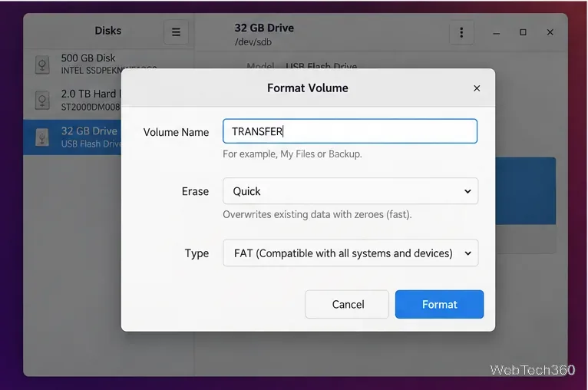
Task: Click the Volume Name input field
Action: (x=350, y=131)
